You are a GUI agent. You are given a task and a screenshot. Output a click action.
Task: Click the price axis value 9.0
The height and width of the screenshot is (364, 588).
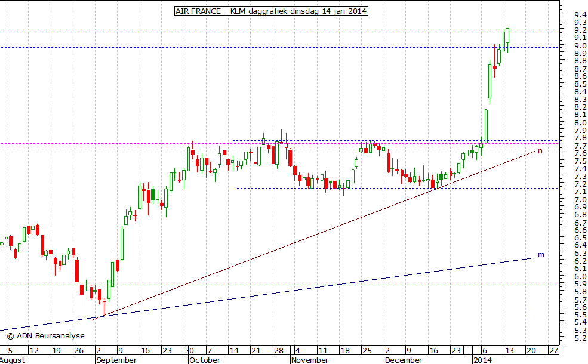[x=580, y=46]
